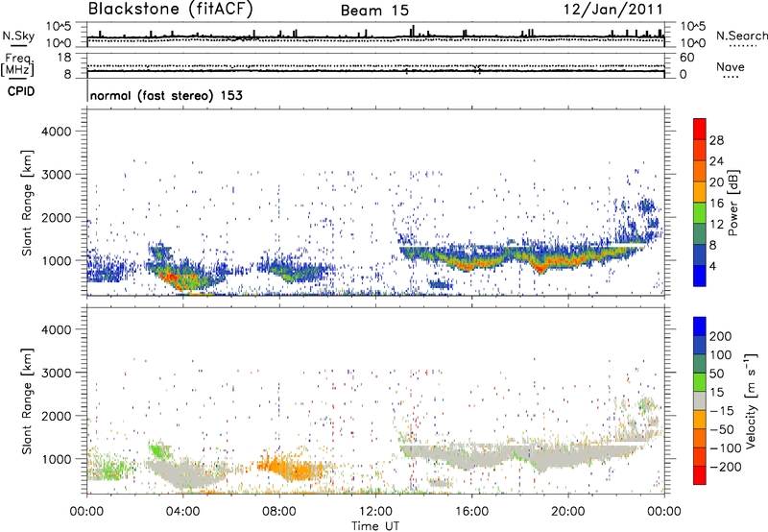Click 'Slant Range [km]' label of power panel
Viewport: 768px width, 532px height.
pos(27,203)
